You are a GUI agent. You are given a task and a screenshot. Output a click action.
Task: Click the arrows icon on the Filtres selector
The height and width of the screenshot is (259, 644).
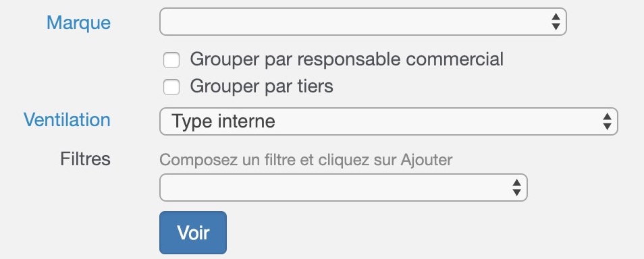point(516,188)
